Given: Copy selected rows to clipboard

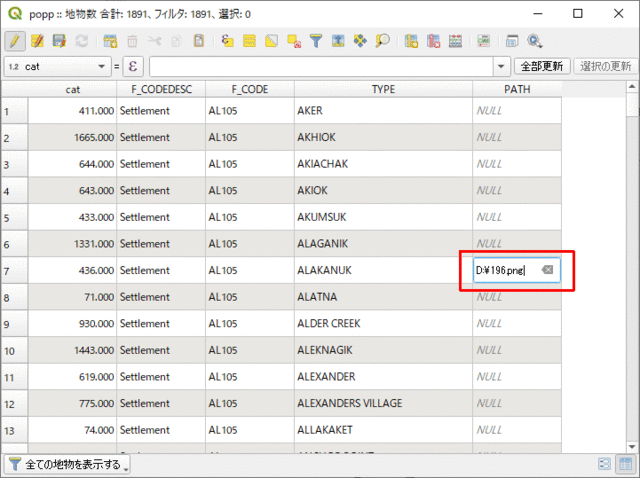Looking at the screenshot, I should coord(176,41).
